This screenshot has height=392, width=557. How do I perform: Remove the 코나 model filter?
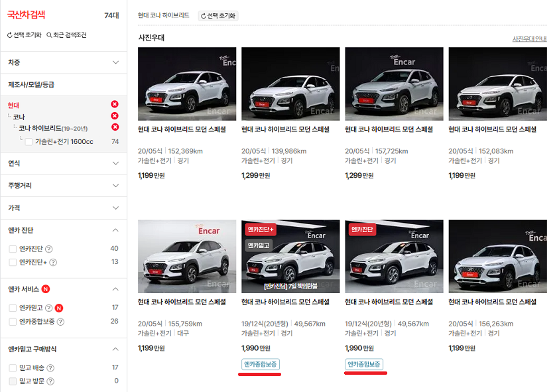click(x=114, y=116)
